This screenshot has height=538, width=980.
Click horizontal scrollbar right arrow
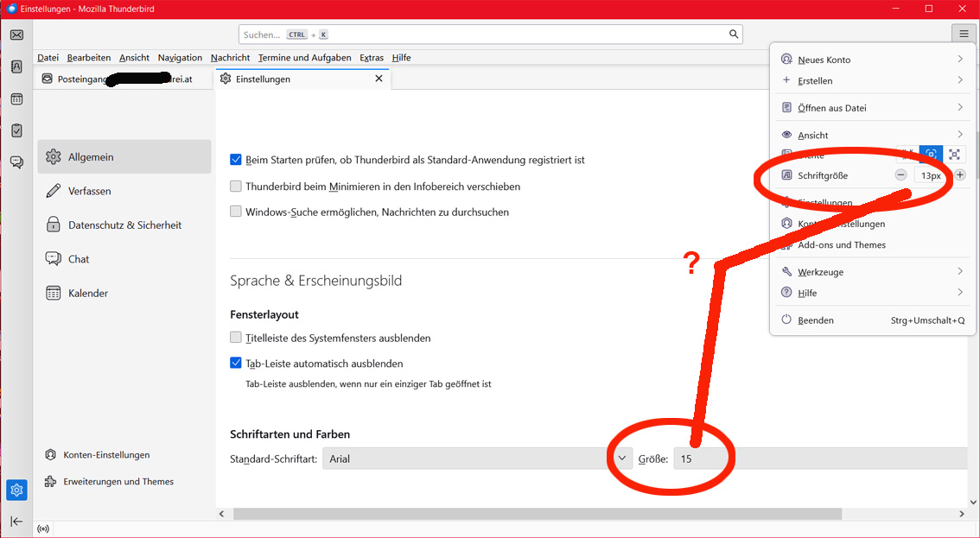coord(962,514)
